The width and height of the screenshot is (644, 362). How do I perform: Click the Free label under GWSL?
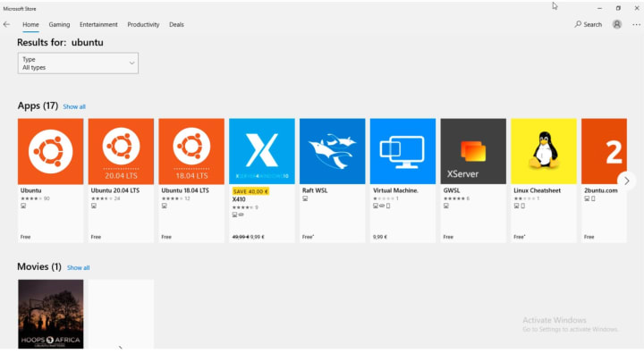click(448, 237)
